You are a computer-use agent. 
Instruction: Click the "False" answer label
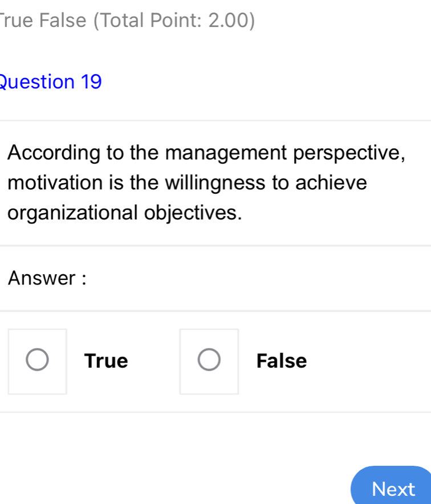pyautogui.click(x=282, y=361)
